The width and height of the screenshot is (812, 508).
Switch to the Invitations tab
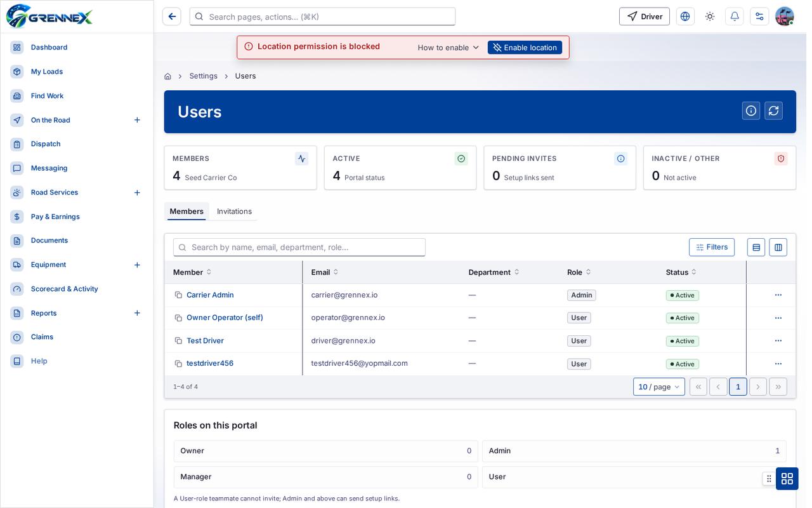tap(234, 211)
